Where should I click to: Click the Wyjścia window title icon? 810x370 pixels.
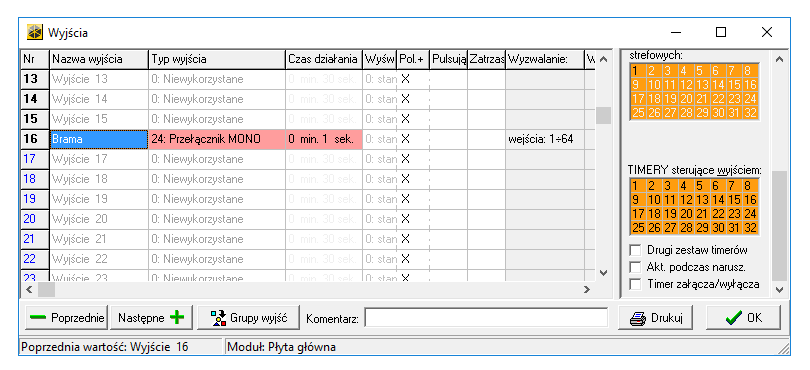(35, 33)
